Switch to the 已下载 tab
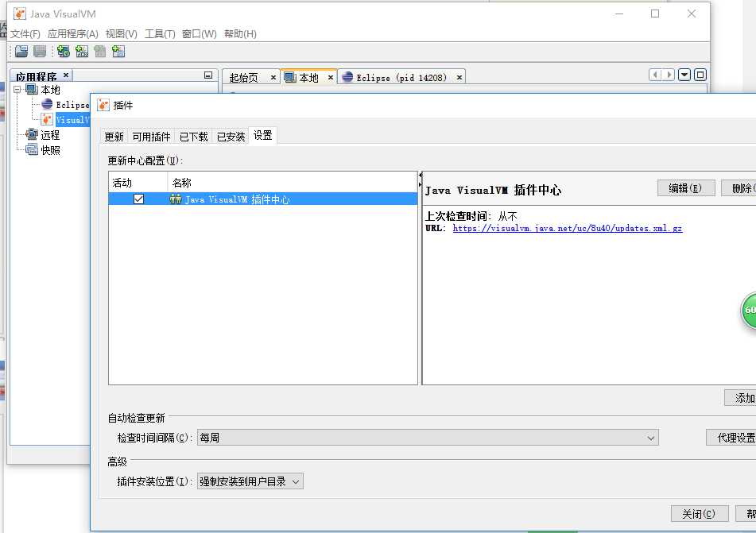This screenshot has height=533, width=756. [x=193, y=137]
